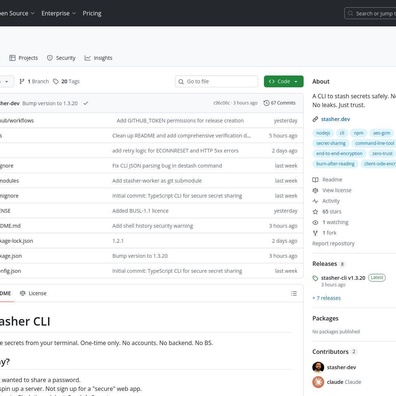This screenshot has width=396, height=396.
Task: View the 67 Commits history
Action: pos(279,103)
